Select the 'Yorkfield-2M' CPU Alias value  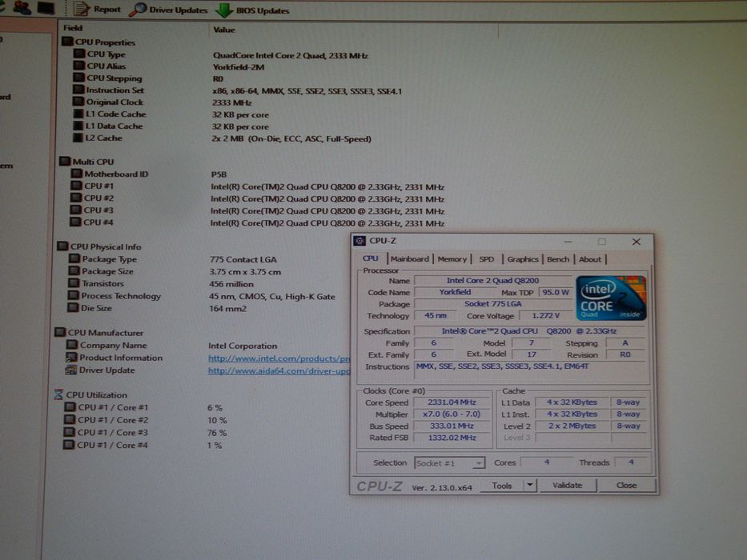click(239, 67)
